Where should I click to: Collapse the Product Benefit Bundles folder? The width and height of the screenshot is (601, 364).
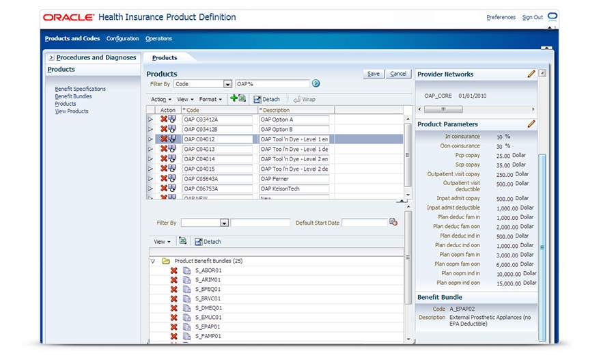(153, 261)
